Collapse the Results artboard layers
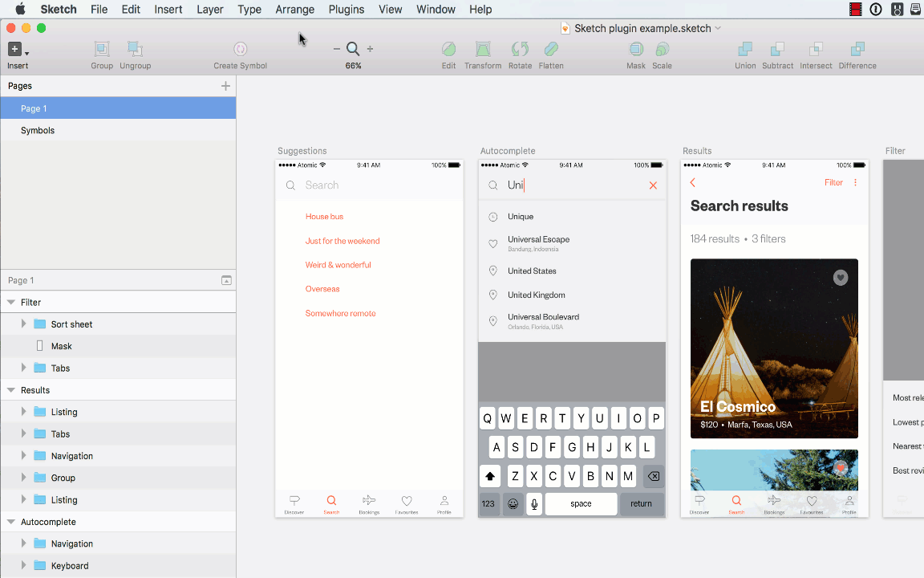This screenshot has width=924, height=578. click(x=10, y=390)
